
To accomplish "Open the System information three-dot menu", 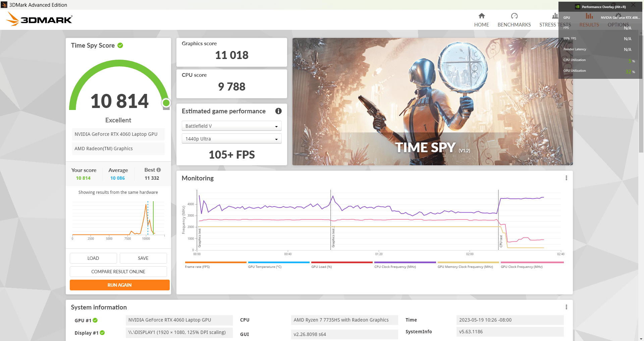I will tap(566, 307).
